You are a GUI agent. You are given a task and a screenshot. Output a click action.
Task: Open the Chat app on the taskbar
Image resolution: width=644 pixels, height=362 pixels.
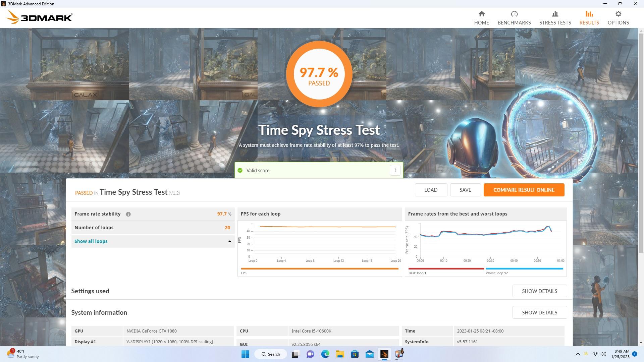click(x=310, y=354)
